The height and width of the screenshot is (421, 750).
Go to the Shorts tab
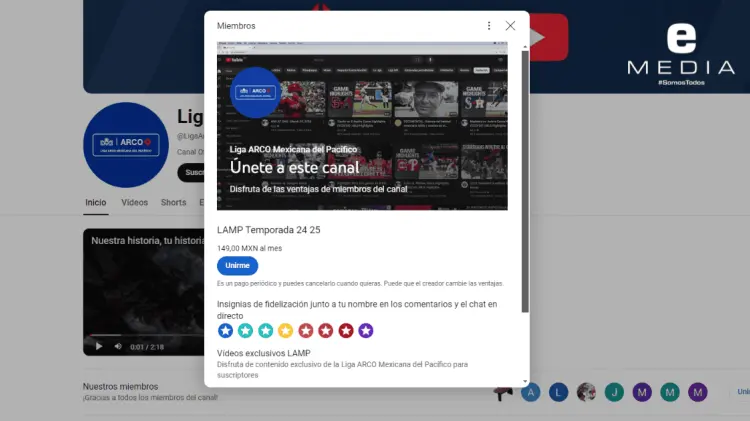[173, 202]
